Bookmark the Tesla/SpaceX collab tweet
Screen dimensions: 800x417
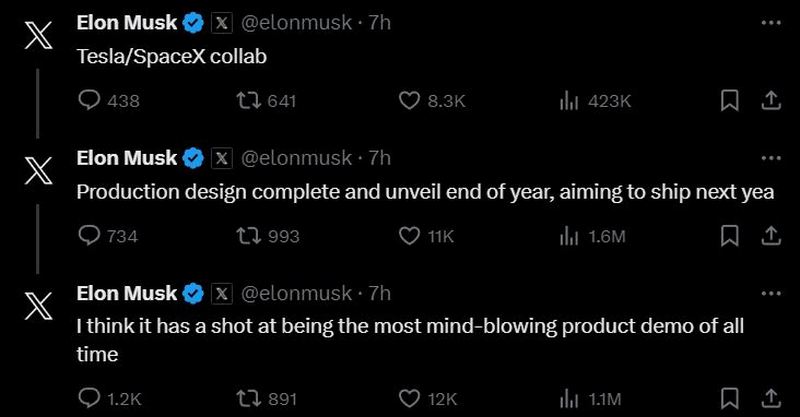coord(730,100)
